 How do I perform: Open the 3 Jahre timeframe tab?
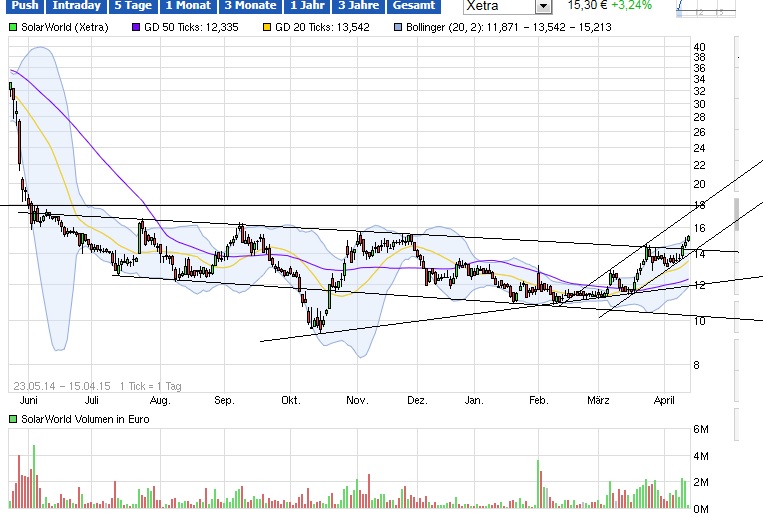pos(358,6)
